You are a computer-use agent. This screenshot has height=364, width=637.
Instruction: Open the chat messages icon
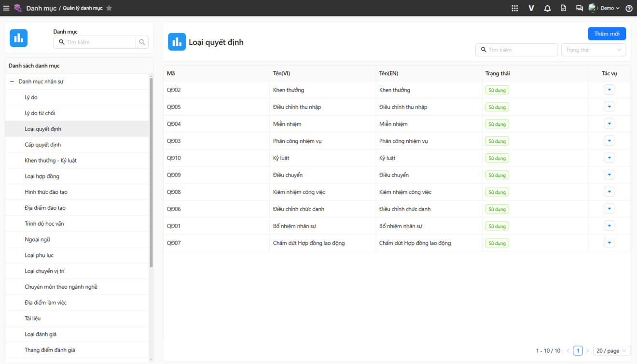tap(579, 8)
